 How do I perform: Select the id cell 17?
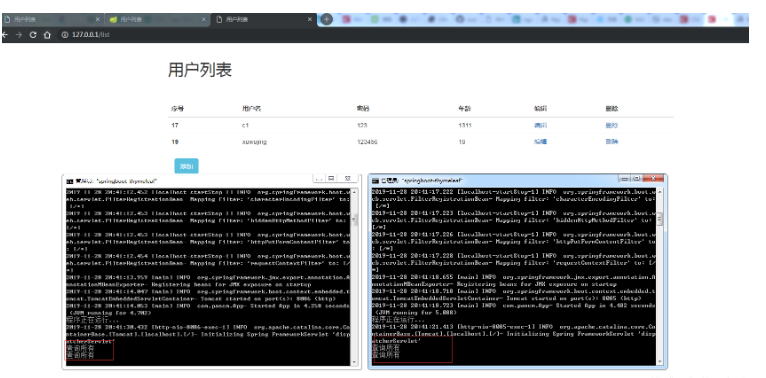tap(175, 126)
